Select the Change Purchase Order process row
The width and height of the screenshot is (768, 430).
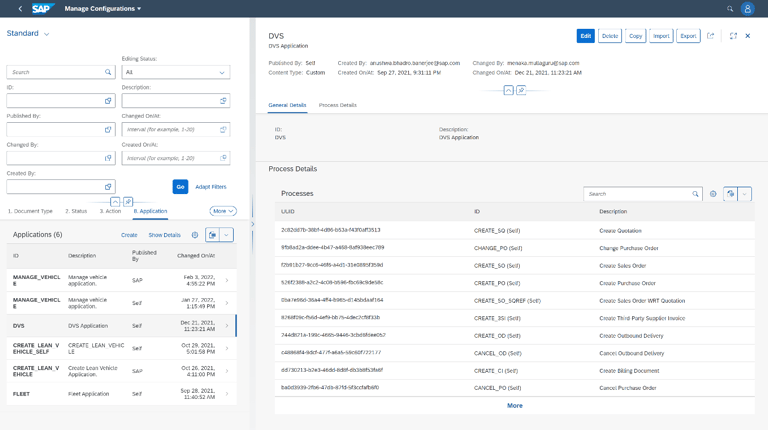point(514,248)
